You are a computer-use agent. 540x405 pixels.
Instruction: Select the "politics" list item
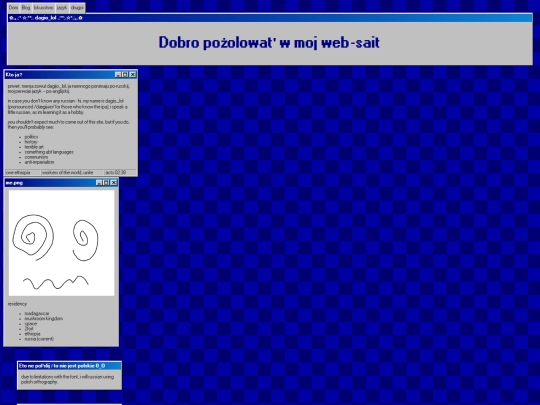[31, 137]
